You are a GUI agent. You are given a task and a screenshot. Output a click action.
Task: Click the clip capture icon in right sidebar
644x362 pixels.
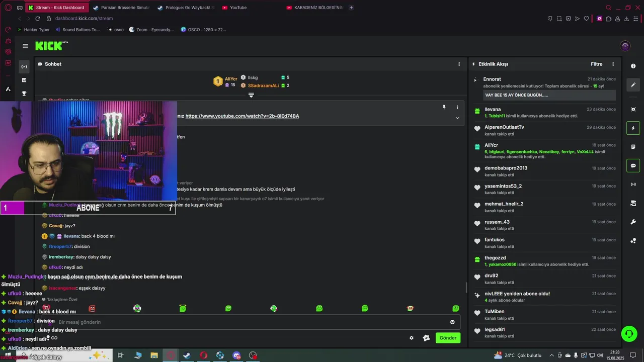(x=633, y=109)
